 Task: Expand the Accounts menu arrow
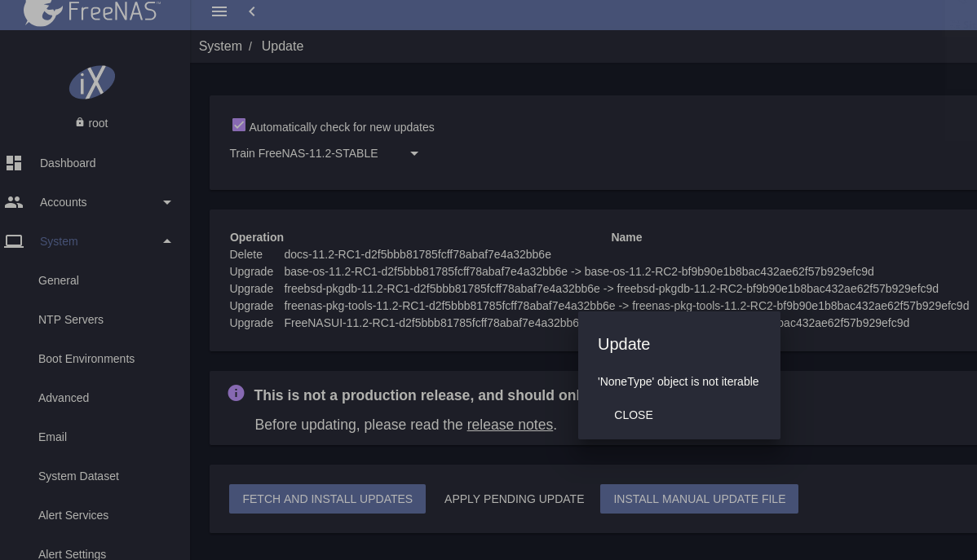tap(167, 202)
